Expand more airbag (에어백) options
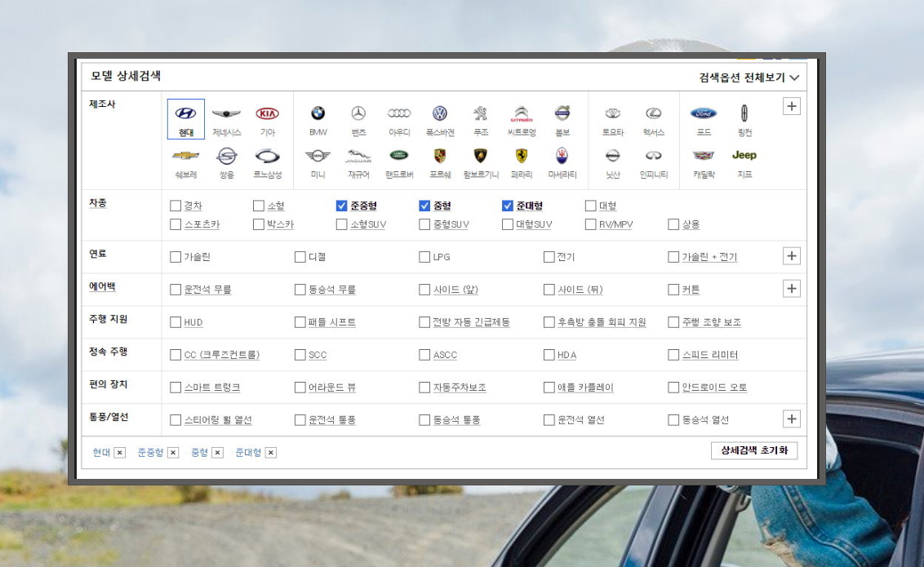The height and width of the screenshot is (567, 924). pyautogui.click(x=792, y=289)
